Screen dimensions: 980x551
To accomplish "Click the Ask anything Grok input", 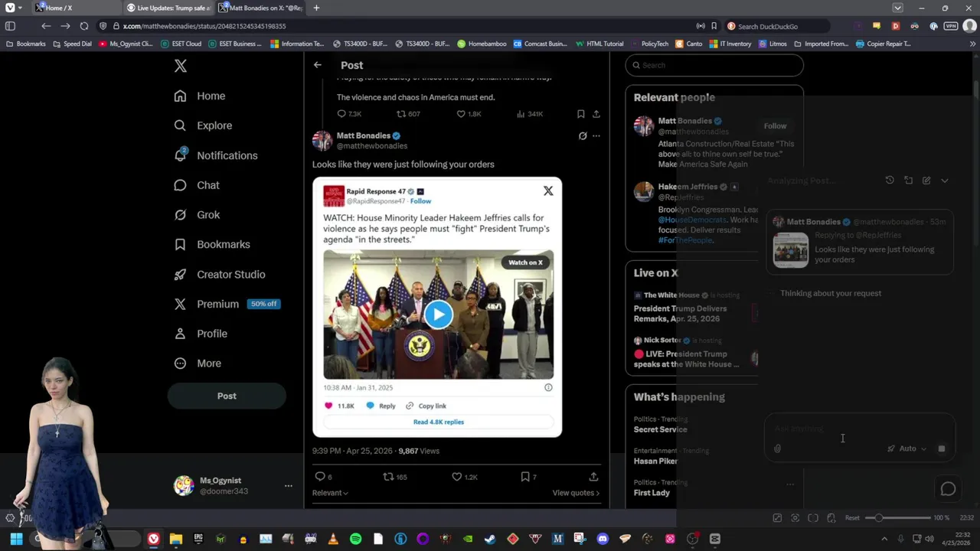I will pyautogui.click(x=859, y=429).
